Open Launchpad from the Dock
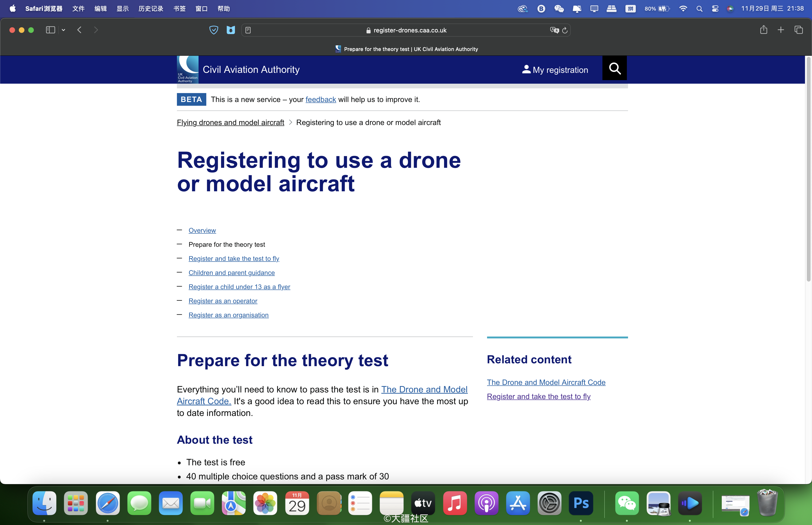812x525 pixels. pyautogui.click(x=76, y=503)
